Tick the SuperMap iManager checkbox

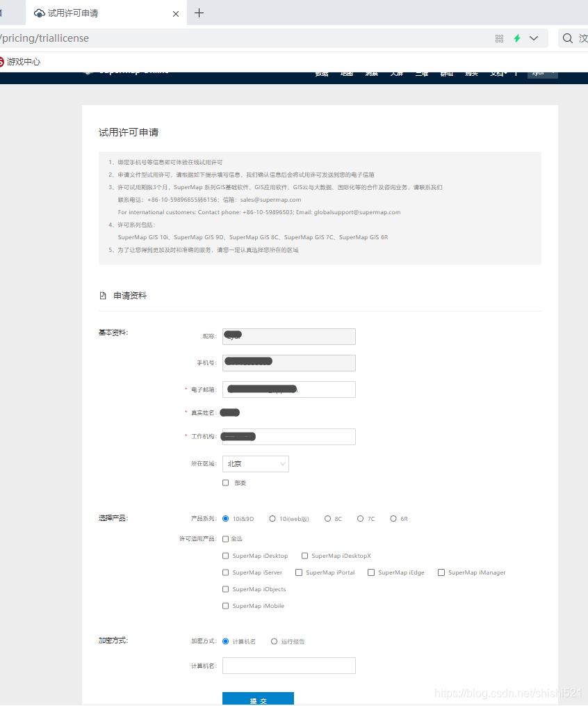[442, 572]
